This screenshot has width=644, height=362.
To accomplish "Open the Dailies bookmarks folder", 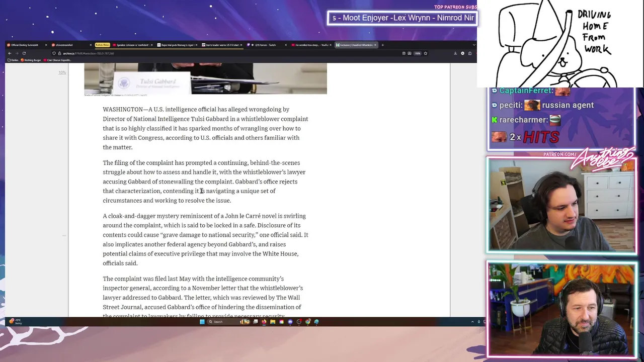I will (13, 60).
